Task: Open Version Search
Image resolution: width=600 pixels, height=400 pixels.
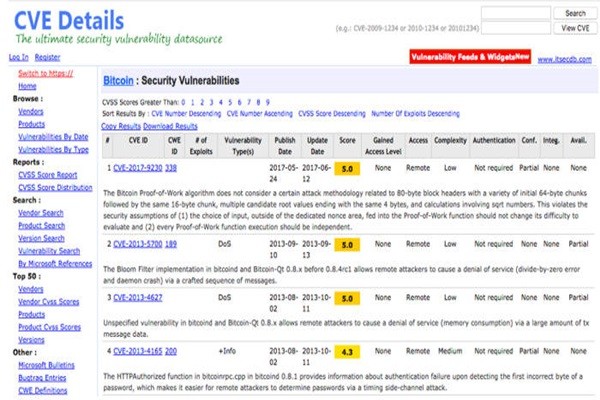Action: pos(41,238)
